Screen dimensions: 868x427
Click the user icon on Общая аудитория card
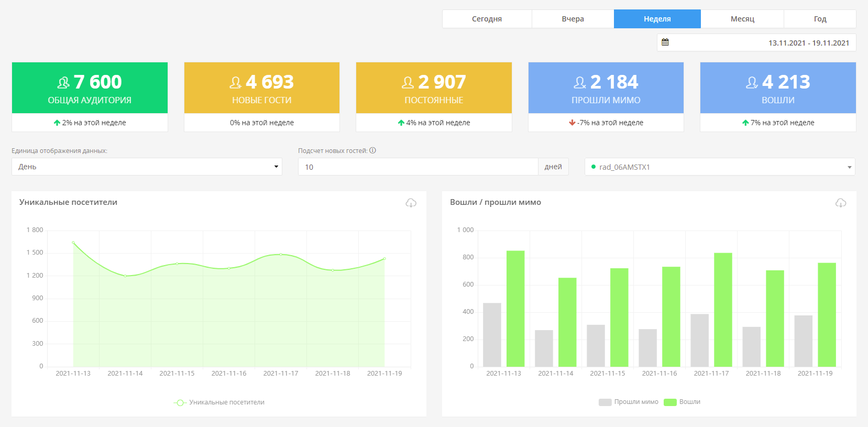coord(63,83)
